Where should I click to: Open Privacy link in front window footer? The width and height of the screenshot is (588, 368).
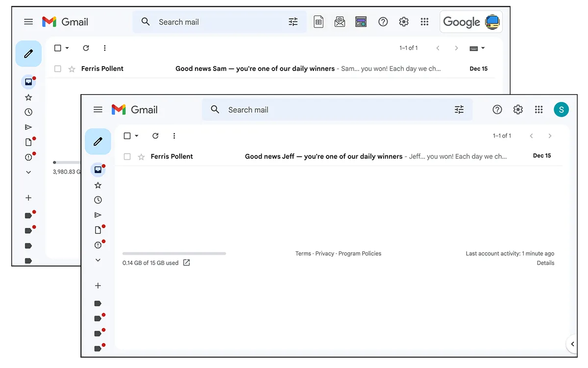pyautogui.click(x=324, y=253)
